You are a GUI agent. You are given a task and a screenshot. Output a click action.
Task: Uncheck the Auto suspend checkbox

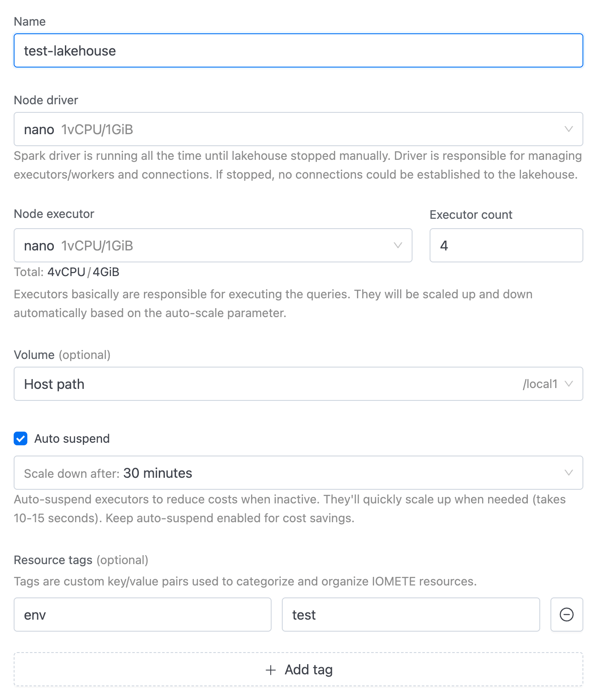[20, 438]
